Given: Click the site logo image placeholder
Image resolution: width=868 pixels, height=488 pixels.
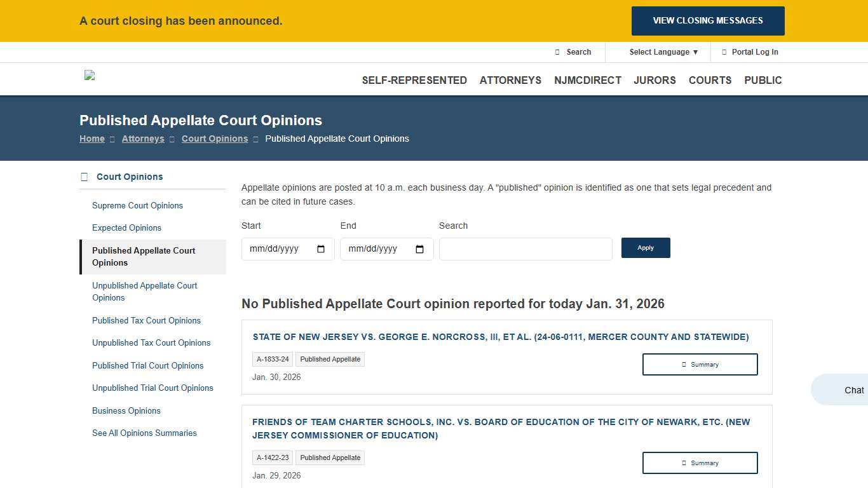Looking at the screenshot, I should pos(89,76).
